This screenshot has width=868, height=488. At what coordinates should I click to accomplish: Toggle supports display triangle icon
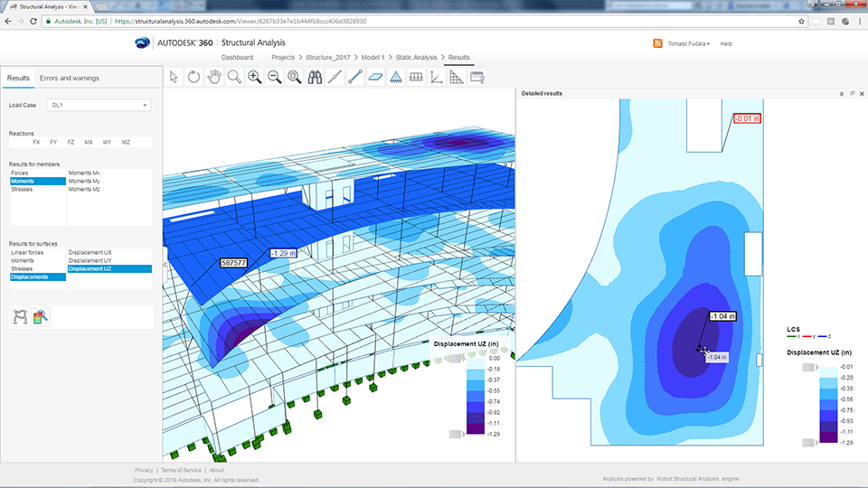[396, 78]
